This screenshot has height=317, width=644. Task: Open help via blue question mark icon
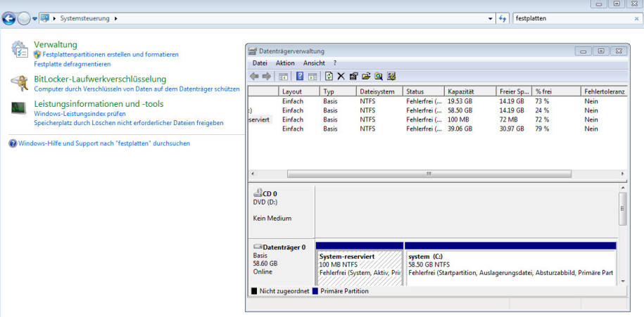pyautogui.click(x=300, y=77)
